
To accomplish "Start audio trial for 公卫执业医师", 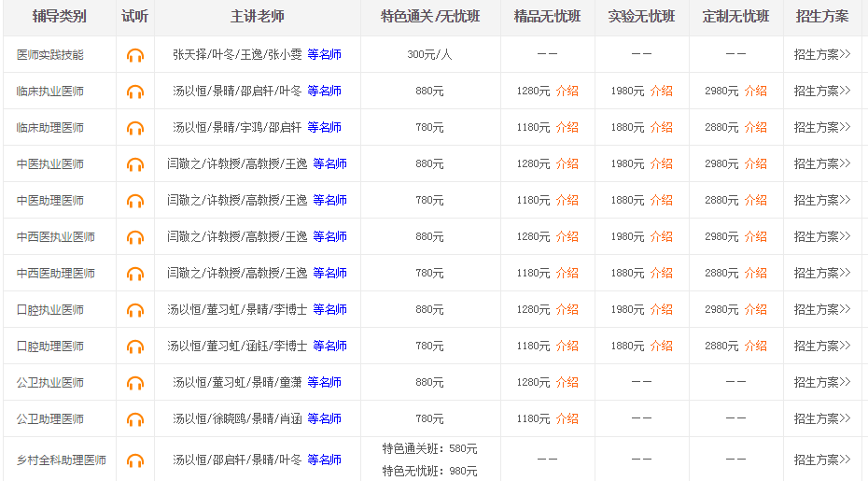I will 135,383.
